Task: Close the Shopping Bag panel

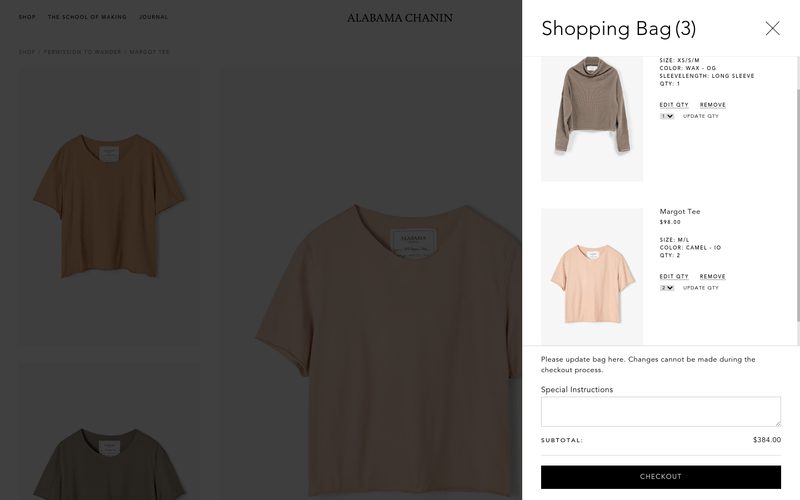Action: point(772,28)
